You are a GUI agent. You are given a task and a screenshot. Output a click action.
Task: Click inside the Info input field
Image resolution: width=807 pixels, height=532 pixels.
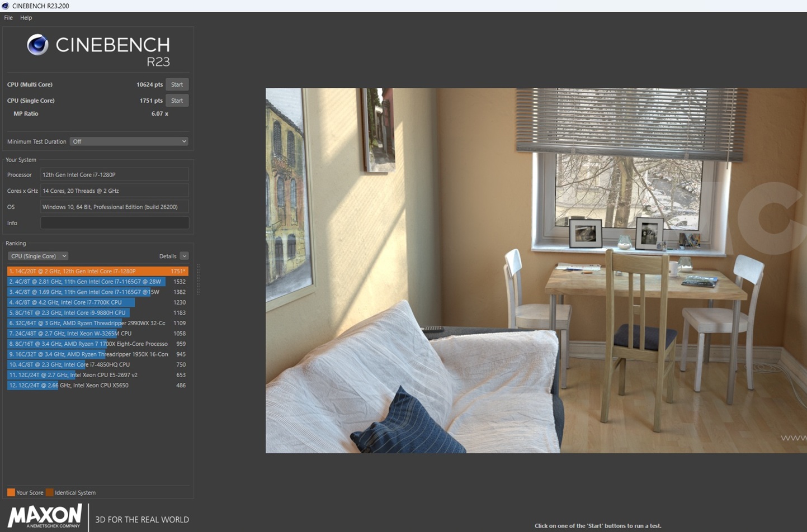pyautogui.click(x=114, y=222)
